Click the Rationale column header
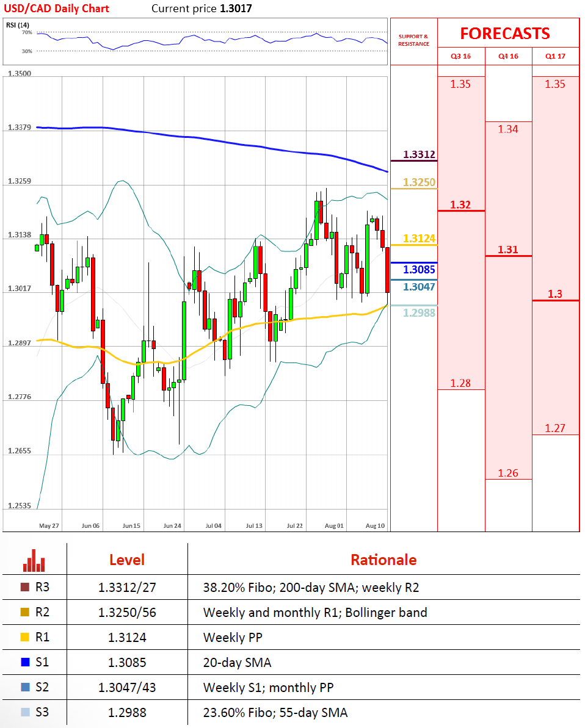The width and height of the screenshot is (585, 728). pos(384,560)
